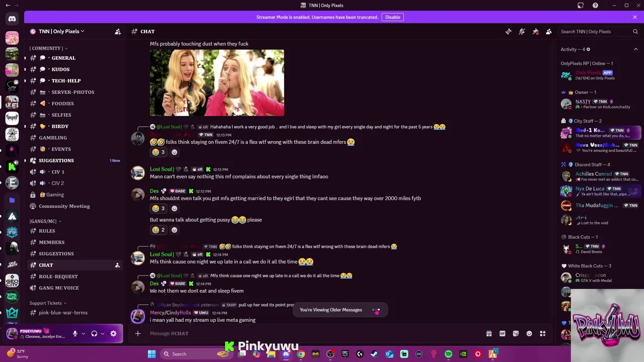Collapse the [GANGS/MC] category

pos(45,221)
